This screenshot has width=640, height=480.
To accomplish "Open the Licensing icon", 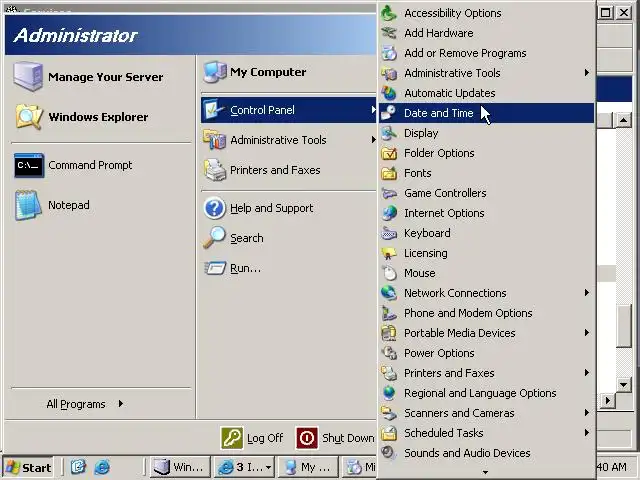I will (389, 253).
